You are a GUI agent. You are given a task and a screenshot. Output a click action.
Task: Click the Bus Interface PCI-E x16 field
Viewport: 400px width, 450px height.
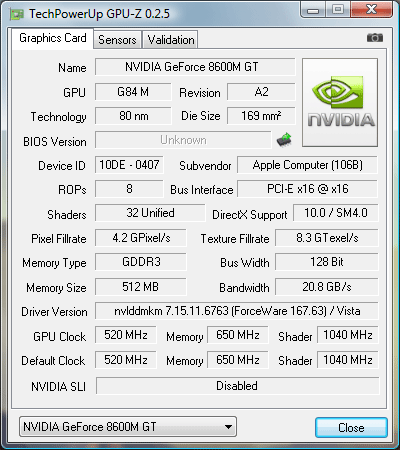[x=307, y=189]
